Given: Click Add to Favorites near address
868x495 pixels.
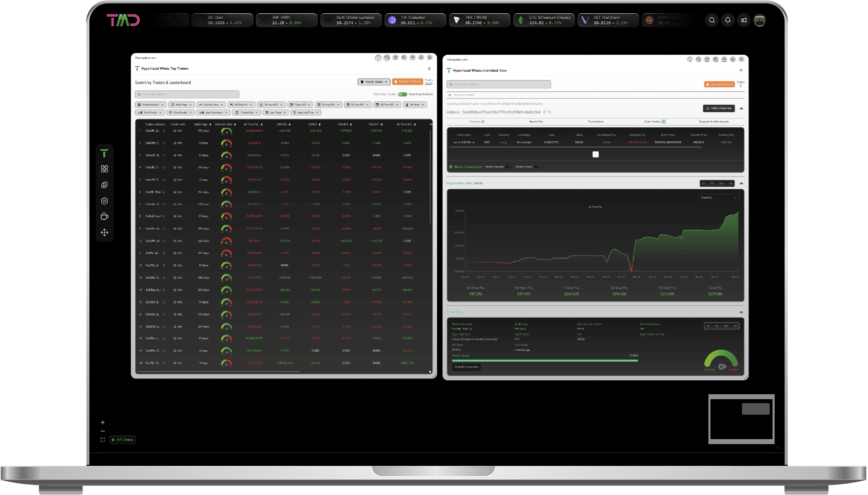Looking at the screenshot, I should click(x=719, y=108).
